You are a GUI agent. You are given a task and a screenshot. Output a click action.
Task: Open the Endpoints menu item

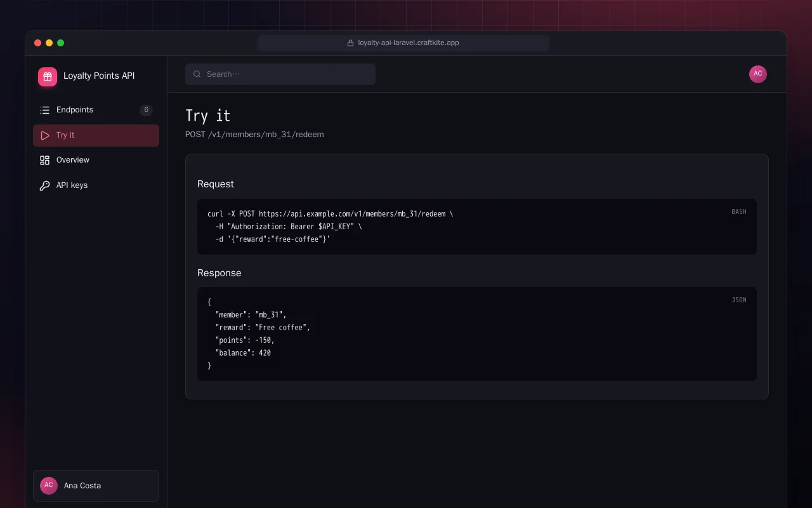(x=96, y=110)
